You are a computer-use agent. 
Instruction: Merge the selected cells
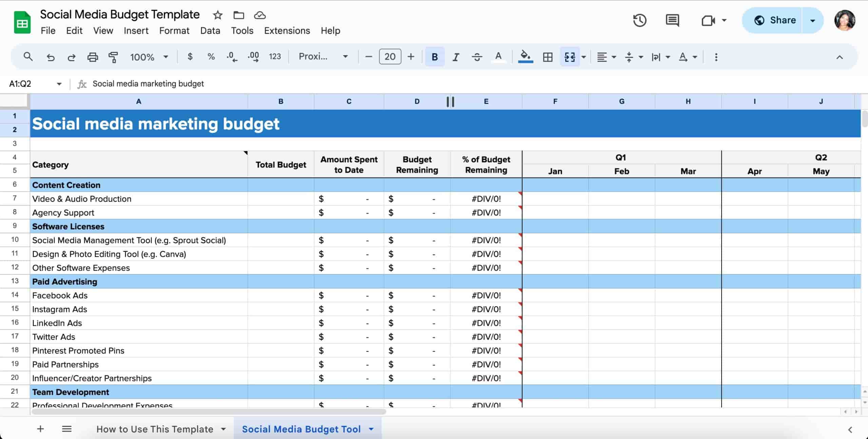(569, 57)
